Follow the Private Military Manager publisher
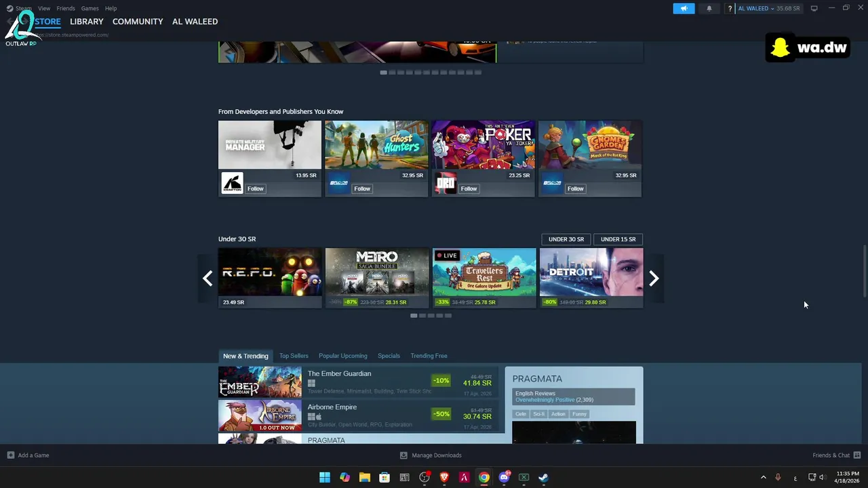The image size is (868, 488). 255,188
